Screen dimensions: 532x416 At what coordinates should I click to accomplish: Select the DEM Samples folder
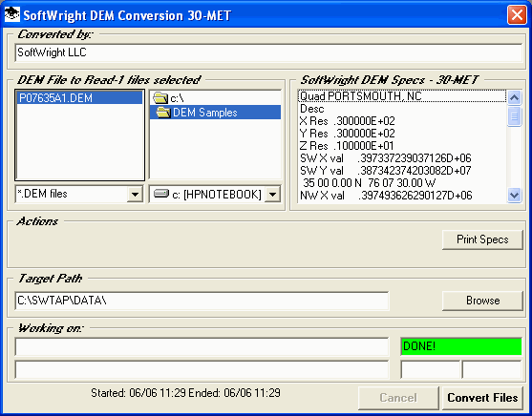click(215, 113)
